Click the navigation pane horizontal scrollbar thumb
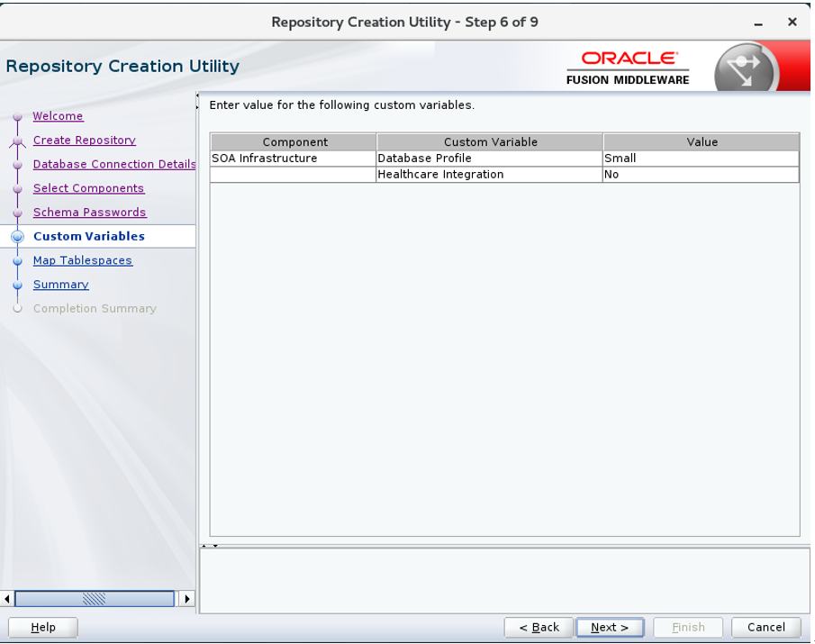815x644 pixels. point(94,599)
